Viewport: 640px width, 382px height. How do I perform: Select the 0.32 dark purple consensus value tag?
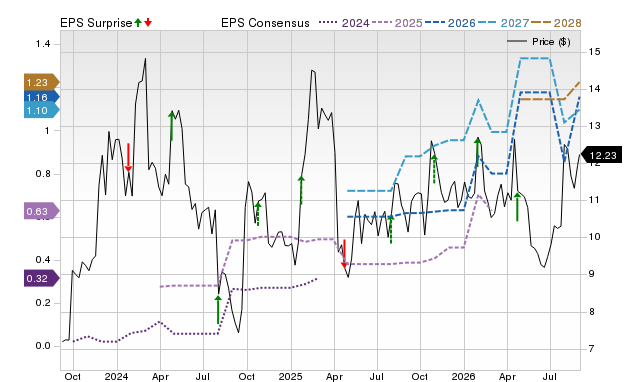point(42,278)
